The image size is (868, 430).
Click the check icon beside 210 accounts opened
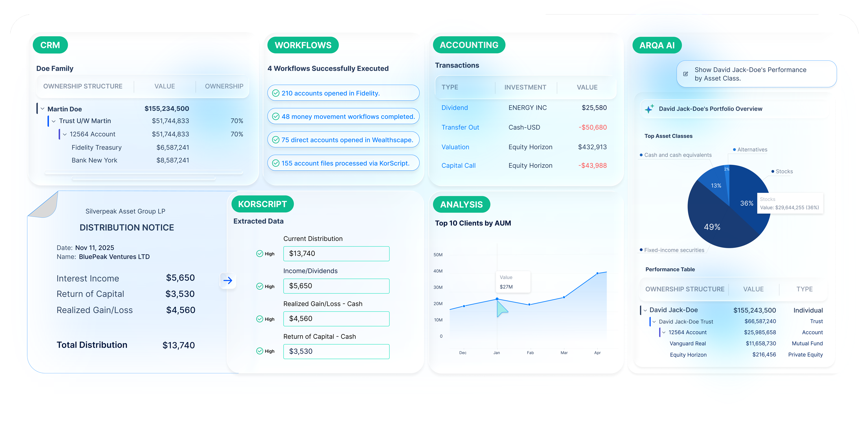tap(276, 93)
